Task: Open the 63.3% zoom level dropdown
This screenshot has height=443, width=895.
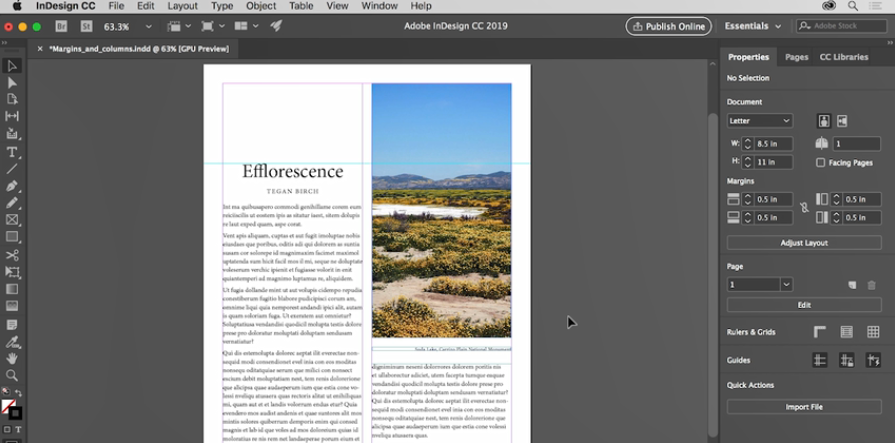Action: 149,26
